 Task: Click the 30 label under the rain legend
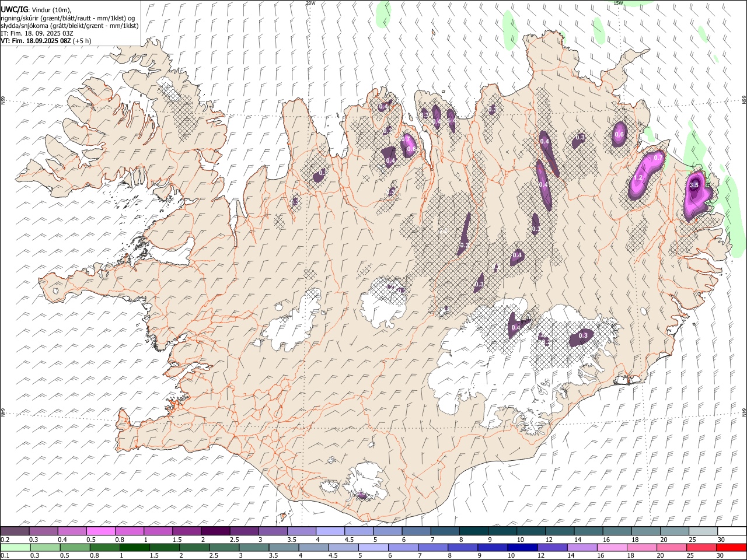coord(720,556)
